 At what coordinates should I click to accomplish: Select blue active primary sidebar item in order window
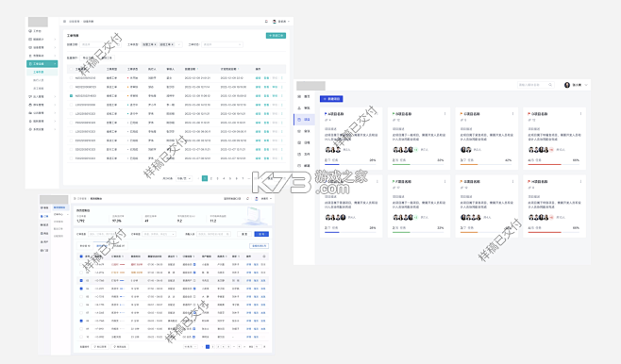pyautogui.click(x=44, y=217)
